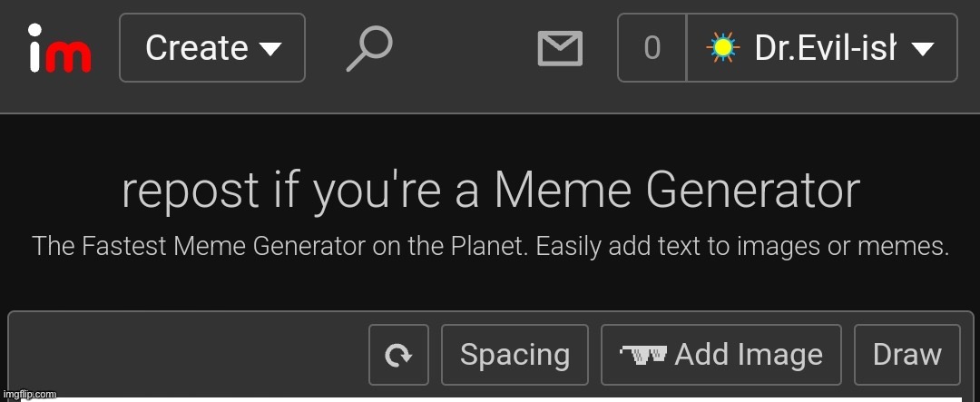
Task: Click the arrow after the username
Action: 923,49
